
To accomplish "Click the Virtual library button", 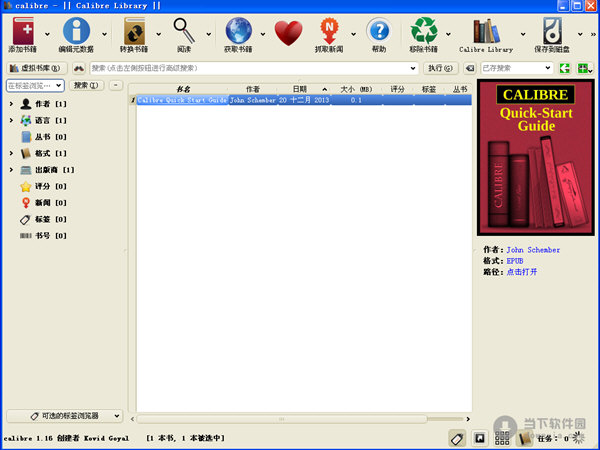I will pos(37,68).
